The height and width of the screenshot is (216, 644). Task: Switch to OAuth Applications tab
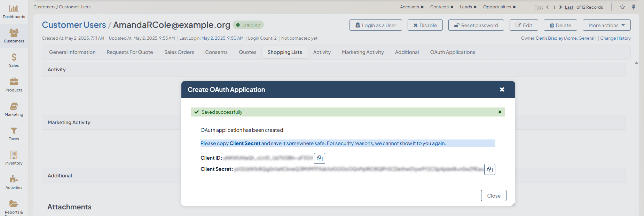click(452, 52)
